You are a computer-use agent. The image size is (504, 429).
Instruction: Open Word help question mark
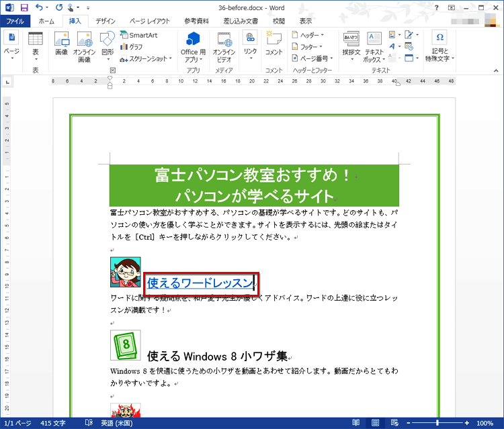[437, 7]
